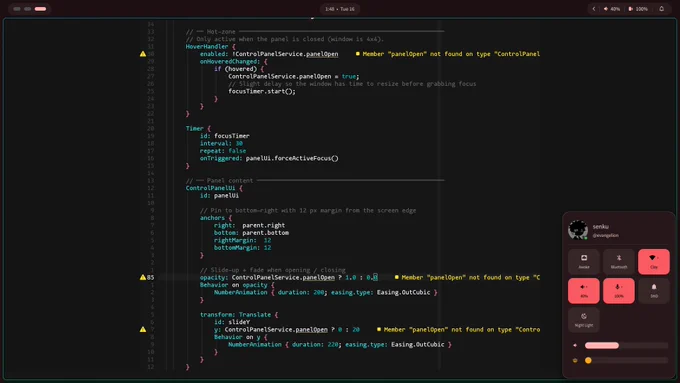Click 'Behavior on opacity {' line

click(x=237, y=285)
